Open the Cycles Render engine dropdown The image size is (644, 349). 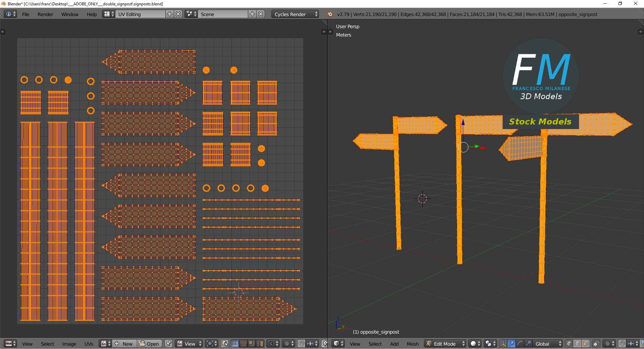(x=294, y=14)
